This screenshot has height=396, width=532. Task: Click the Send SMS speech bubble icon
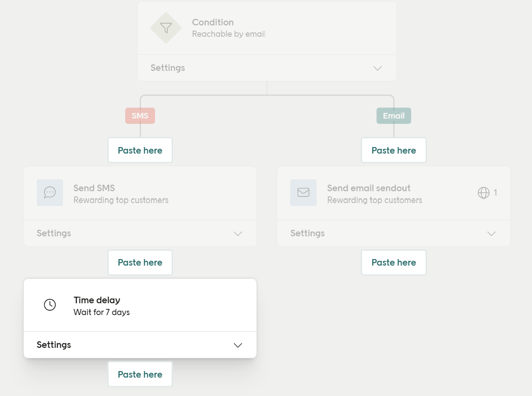tap(50, 193)
